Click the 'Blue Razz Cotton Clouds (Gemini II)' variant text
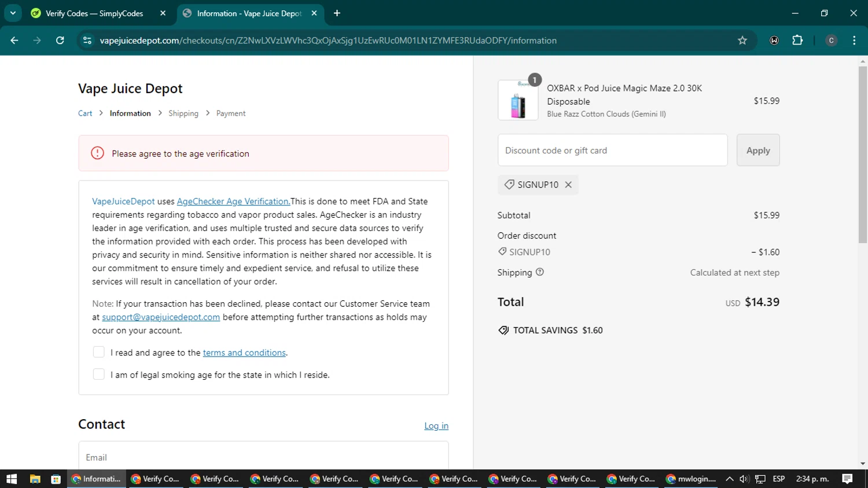The image size is (868, 488). click(606, 114)
